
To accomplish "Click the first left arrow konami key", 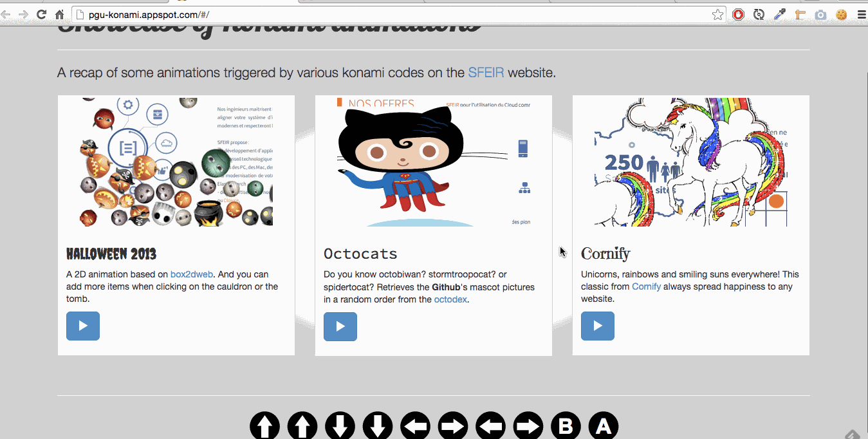I will click(x=415, y=426).
